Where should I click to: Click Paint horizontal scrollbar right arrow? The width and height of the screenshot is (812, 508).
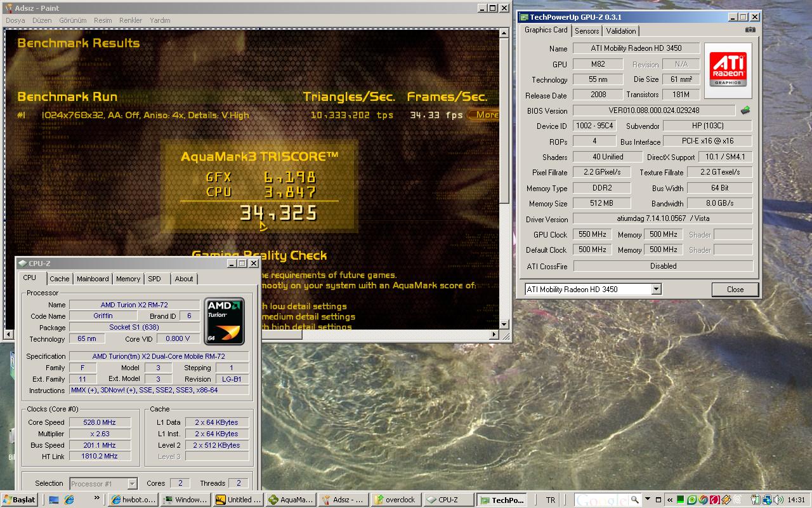point(494,334)
